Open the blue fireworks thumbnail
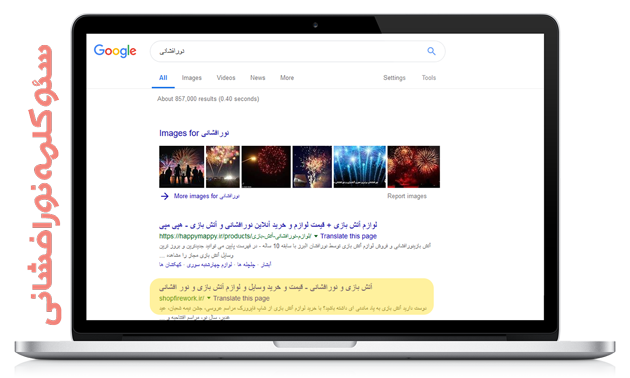The image size is (630, 378). 360,167
